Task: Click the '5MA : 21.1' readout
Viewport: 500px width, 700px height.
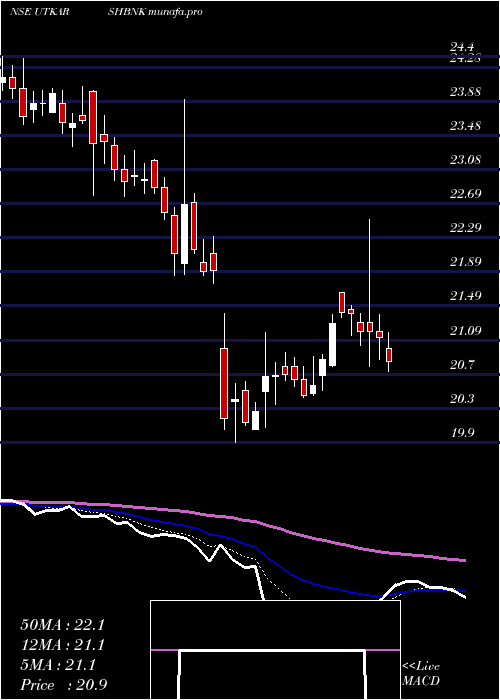Action: 58,665
